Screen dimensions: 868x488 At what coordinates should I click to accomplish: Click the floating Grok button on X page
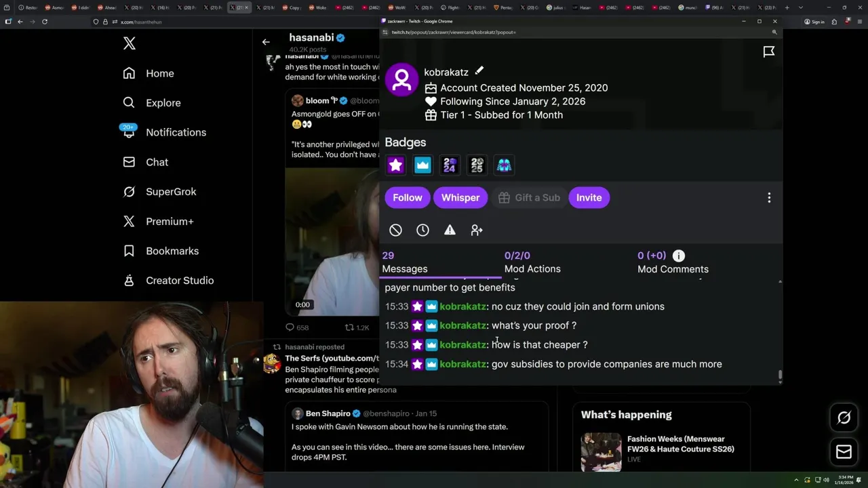[844, 418]
